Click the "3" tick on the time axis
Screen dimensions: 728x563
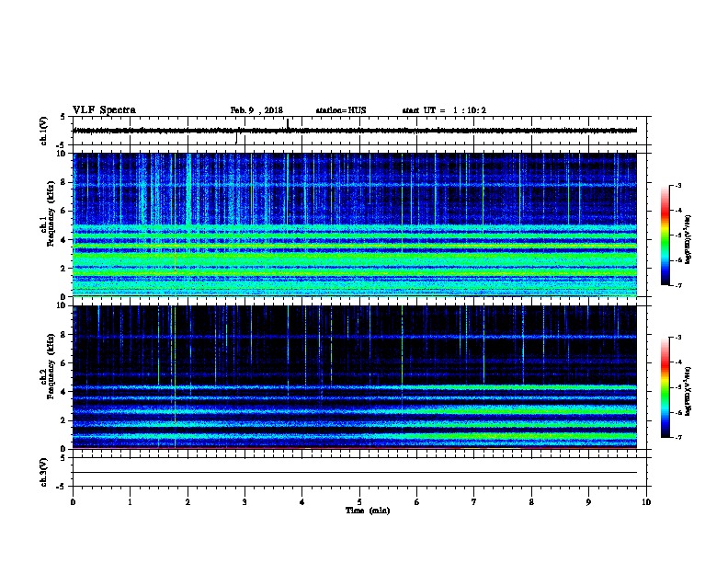(245, 502)
